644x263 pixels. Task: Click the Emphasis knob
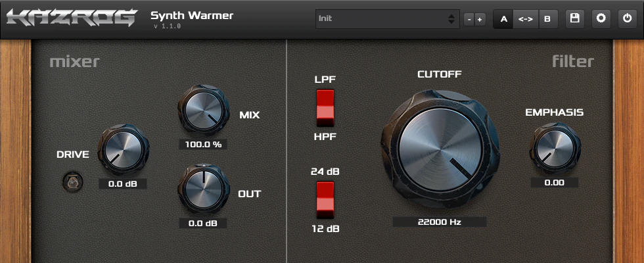click(x=555, y=148)
